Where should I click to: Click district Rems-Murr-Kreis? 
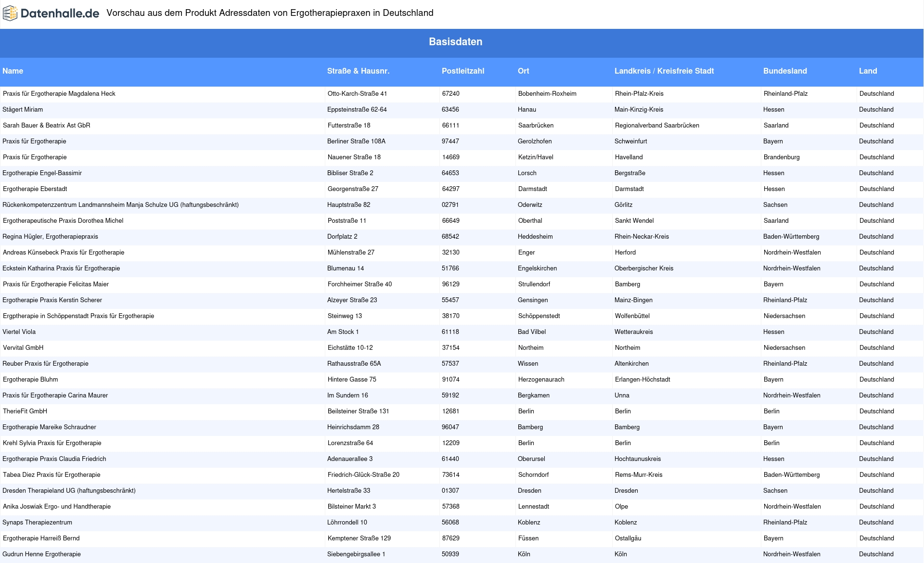[x=639, y=475]
